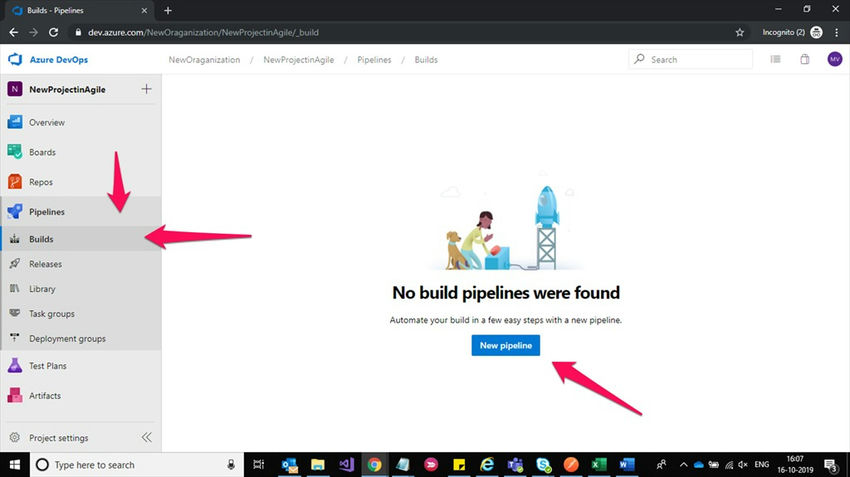Open Excel from the taskbar

tap(599, 465)
